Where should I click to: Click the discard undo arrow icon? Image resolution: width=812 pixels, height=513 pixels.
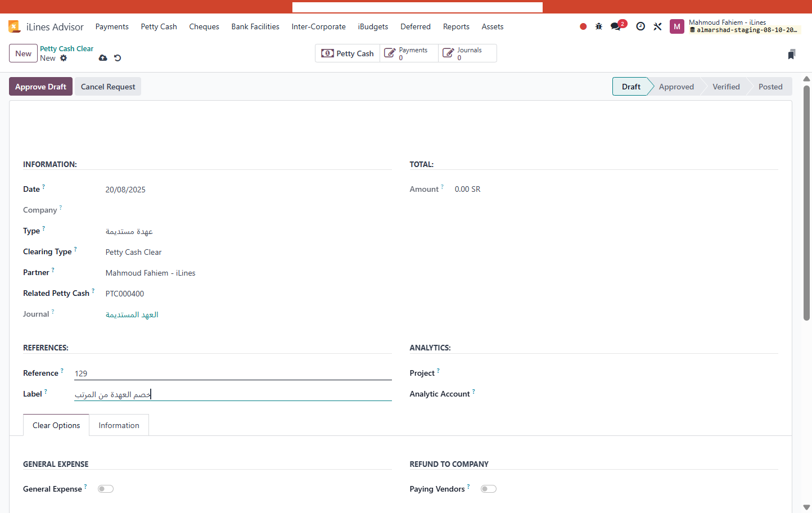tap(118, 58)
